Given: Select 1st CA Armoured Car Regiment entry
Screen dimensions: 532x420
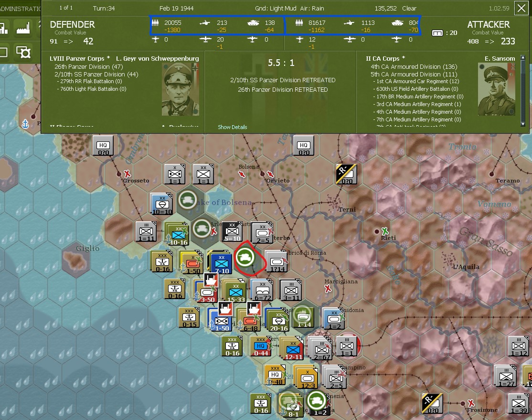Looking at the screenshot, I should click(416, 82).
